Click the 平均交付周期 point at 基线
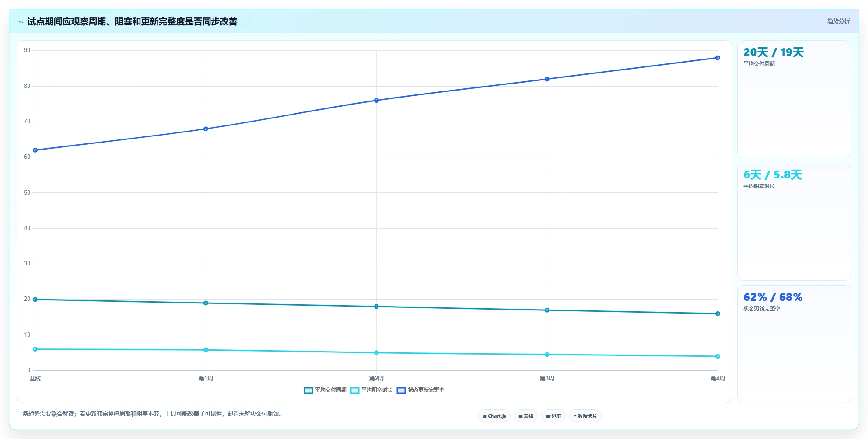The width and height of the screenshot is (868, 439). pyautogui.click(x=35, y=300)
